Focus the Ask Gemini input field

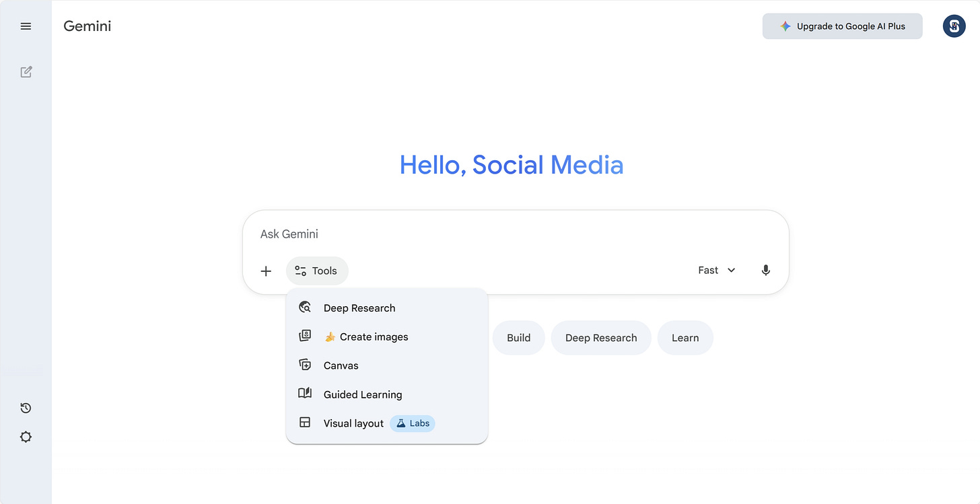516,234
